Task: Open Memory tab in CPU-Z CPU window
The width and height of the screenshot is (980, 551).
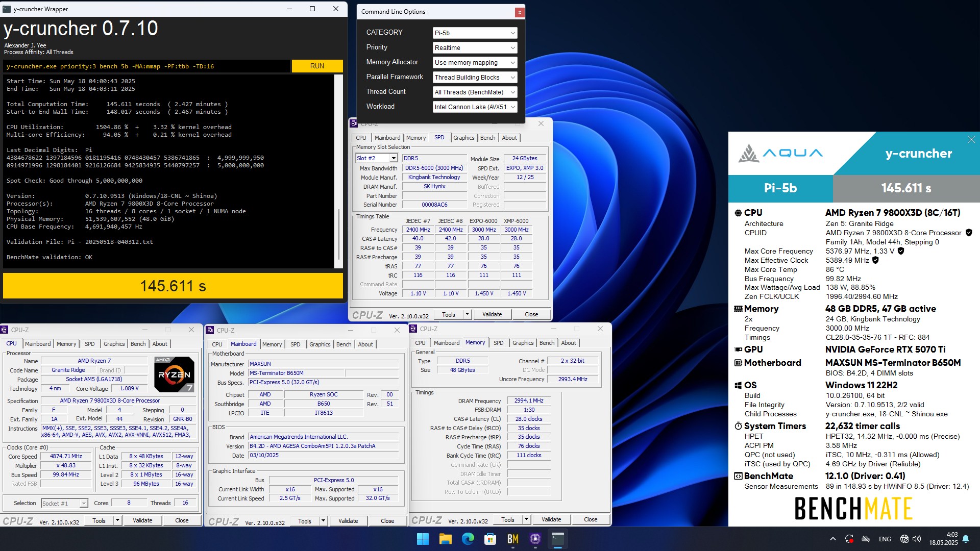Action: pos(66,344)
